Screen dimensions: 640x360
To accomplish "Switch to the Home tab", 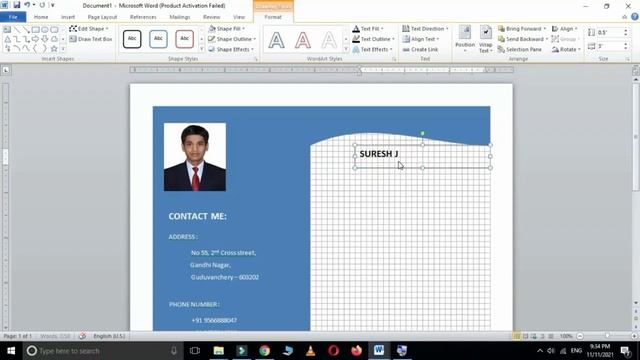I will [x=41, y=17].
